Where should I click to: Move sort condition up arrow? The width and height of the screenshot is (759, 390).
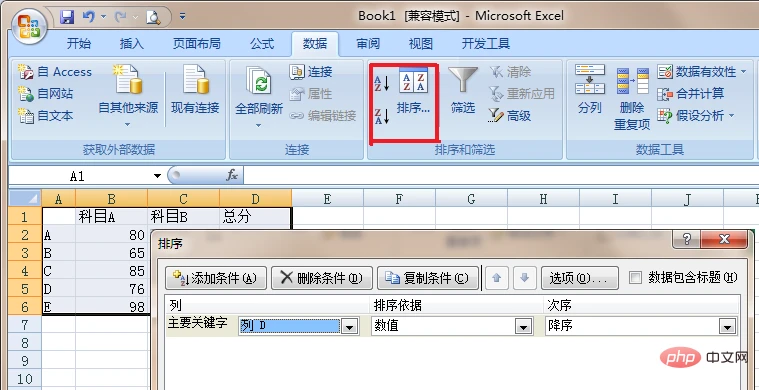497,278
